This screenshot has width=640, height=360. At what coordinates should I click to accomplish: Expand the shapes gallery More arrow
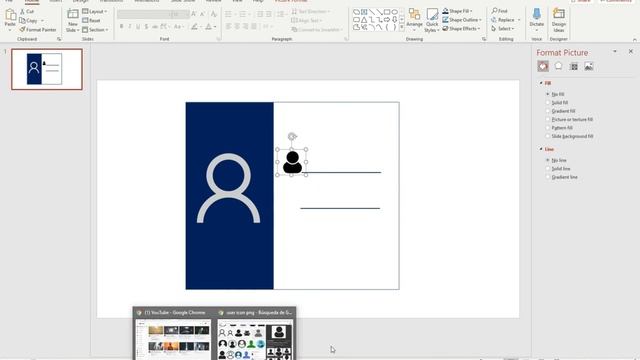point(402,27)
